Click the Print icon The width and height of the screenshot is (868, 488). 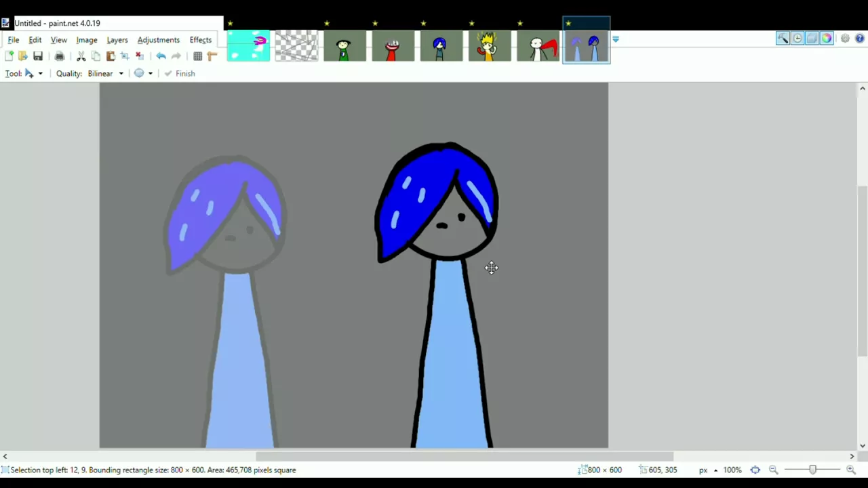coord(60,56)
